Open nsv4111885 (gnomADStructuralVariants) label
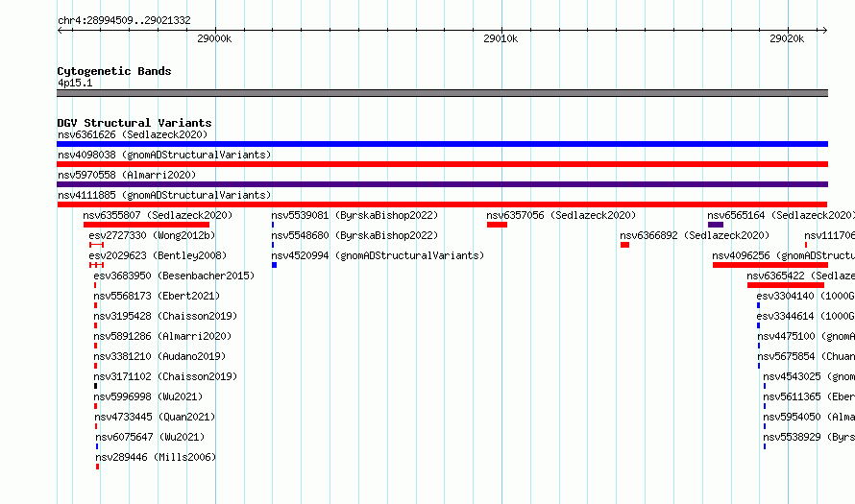Image resolution: width=855 pixels, height=504 pixels. pos(164,195)
